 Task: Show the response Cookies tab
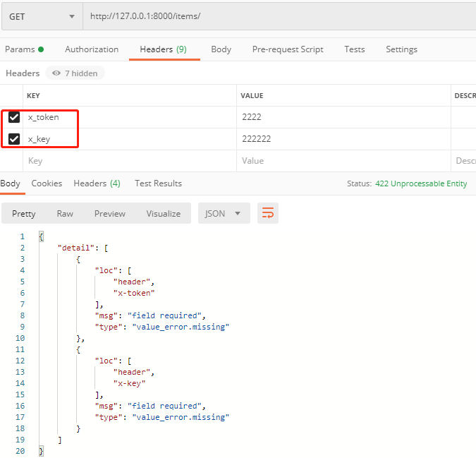[47, 183]
